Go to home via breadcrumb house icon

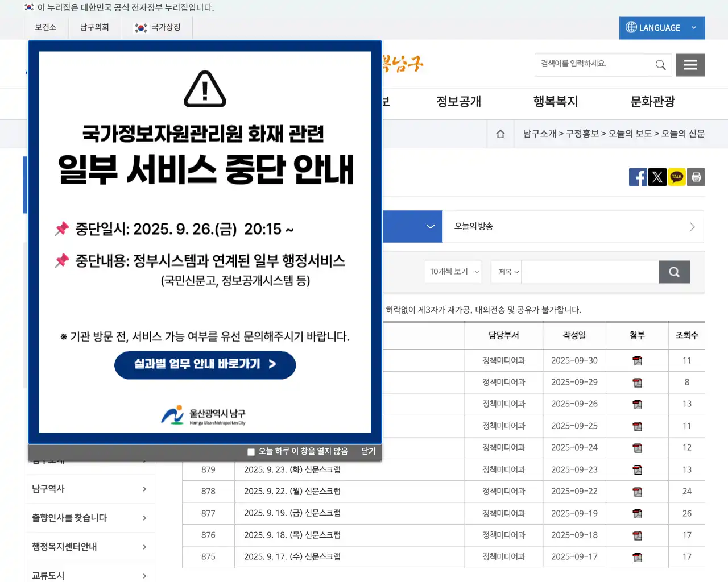point(500,134)
